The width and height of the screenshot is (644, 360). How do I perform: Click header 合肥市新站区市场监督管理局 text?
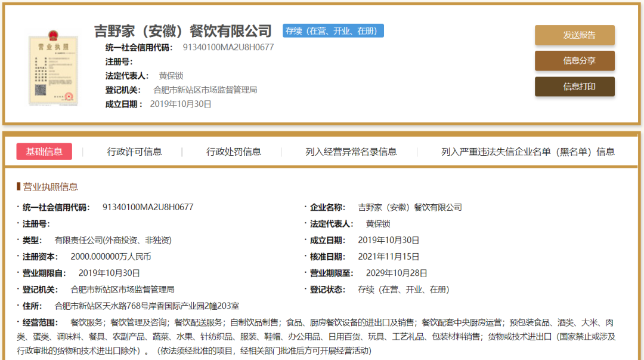pos(205,90)
